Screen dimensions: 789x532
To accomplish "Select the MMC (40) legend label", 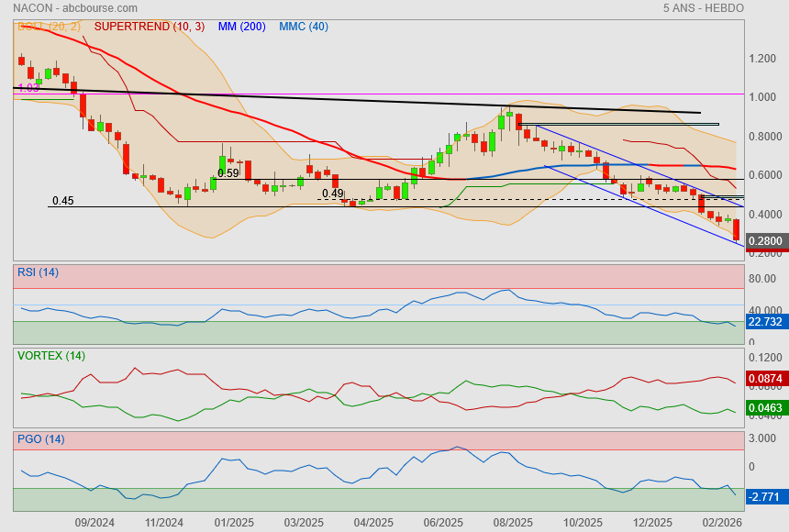I will 303,27.
